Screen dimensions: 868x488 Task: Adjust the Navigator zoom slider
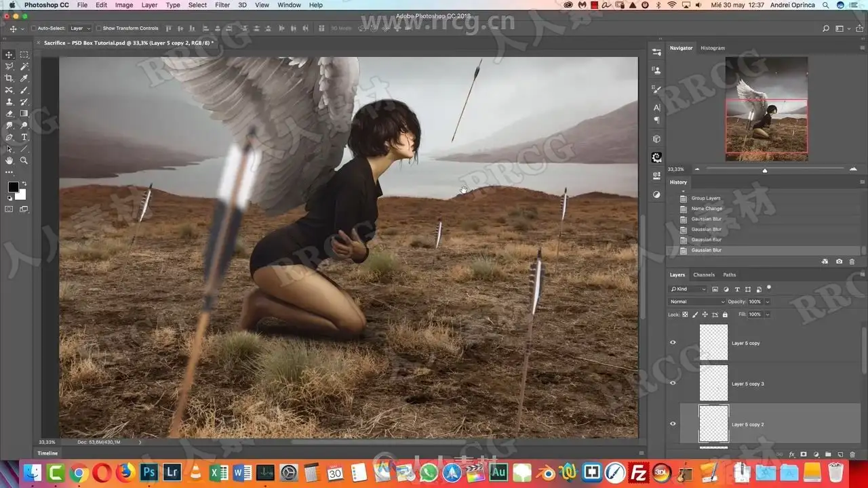tap(765, 170)
